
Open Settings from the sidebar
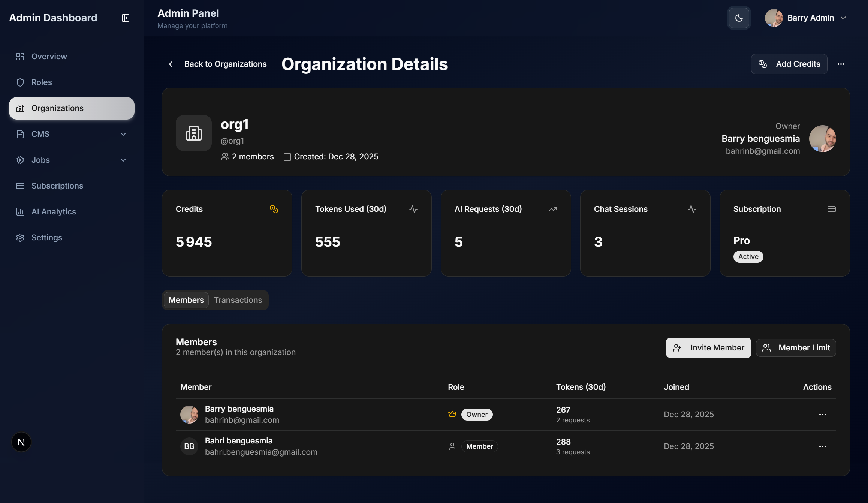[x=72, y=238]
